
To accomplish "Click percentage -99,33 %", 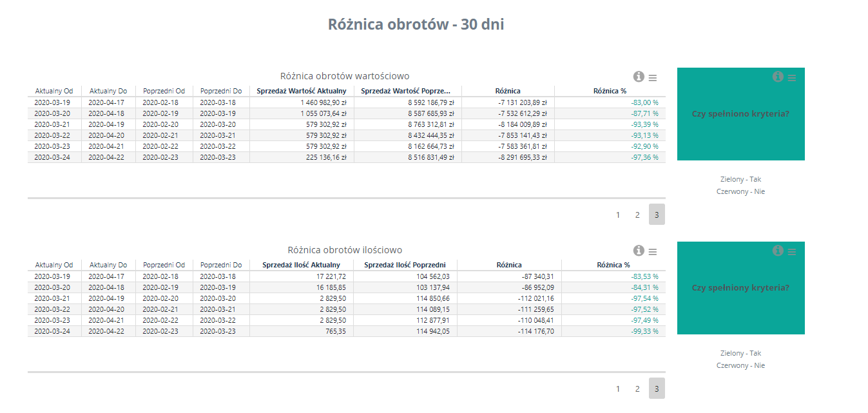I will 644,331.
